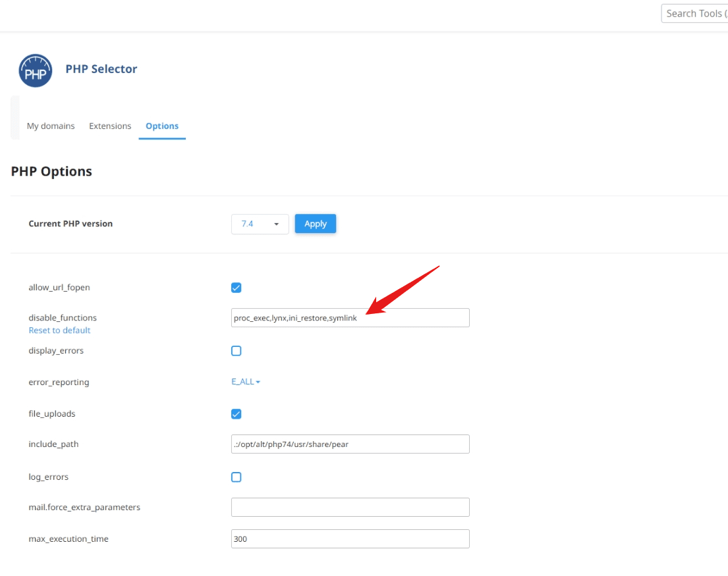Viewport: 728px width, 576px height.
Task: Select the max_execution_time value field
Action: click(x=350, y=538)
